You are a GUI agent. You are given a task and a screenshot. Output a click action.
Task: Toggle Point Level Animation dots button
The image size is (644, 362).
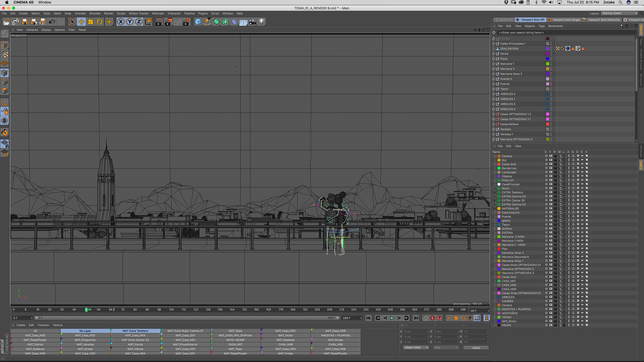477,318
